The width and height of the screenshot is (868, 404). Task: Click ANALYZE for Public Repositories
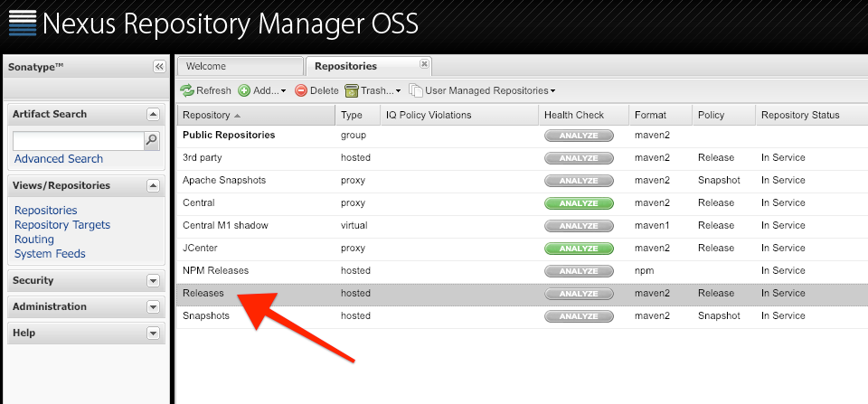[x=579, y=136]
